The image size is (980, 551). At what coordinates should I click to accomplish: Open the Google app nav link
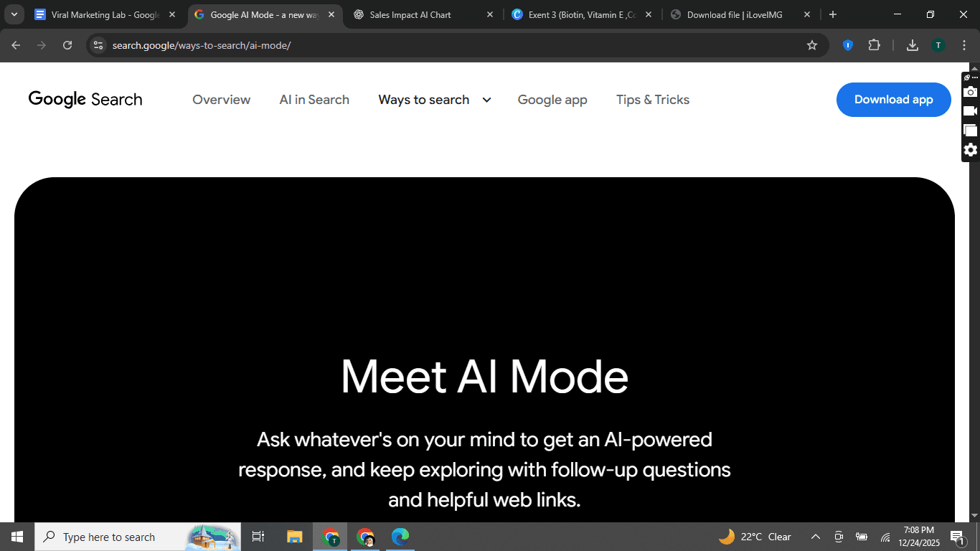click(552, 100)
